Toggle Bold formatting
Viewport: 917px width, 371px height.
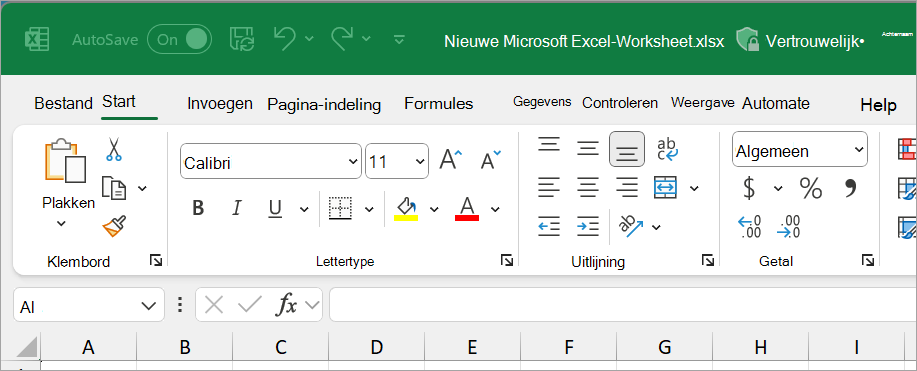198,208
